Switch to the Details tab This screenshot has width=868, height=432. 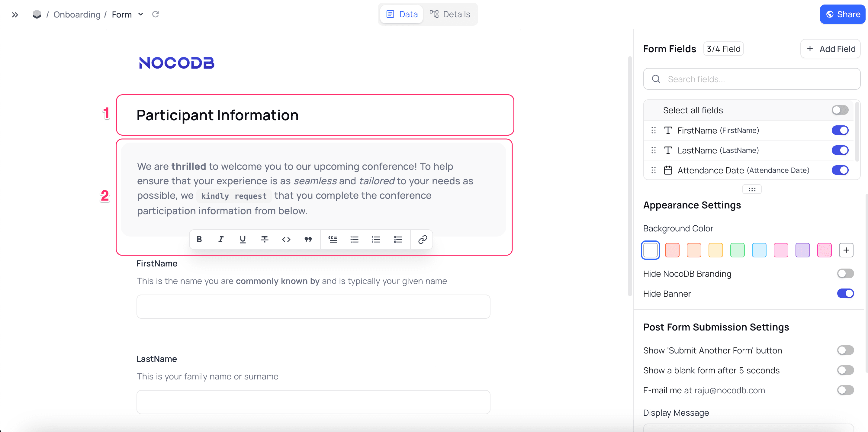pyautogui.click(x=450, y=14)
